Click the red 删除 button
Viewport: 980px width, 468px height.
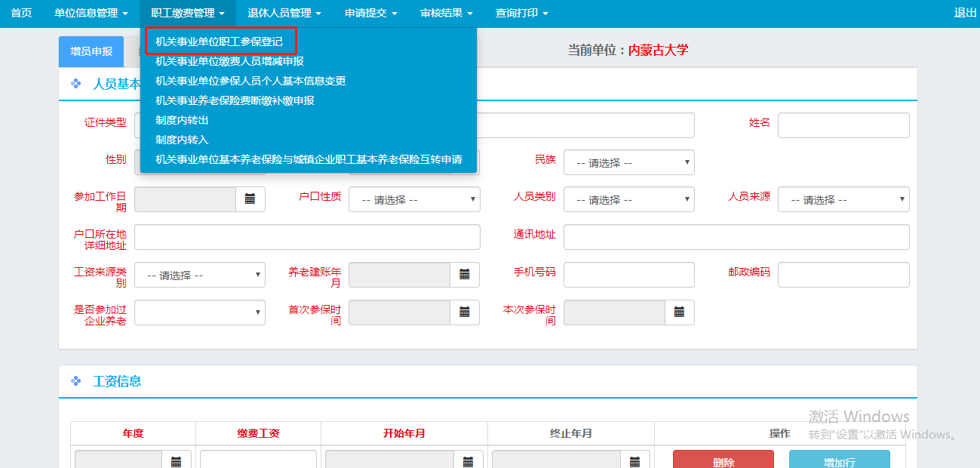click(x=723, y=461)
